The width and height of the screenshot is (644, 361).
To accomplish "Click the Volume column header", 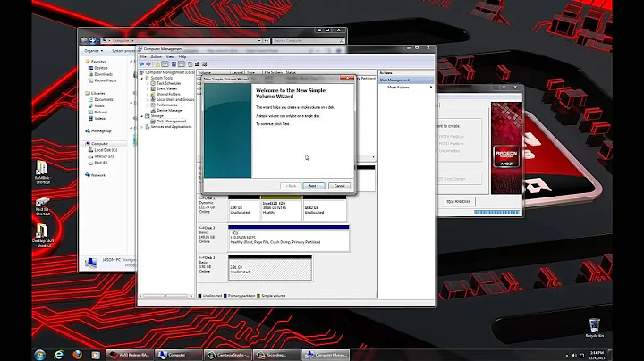I will click(x=214, y=72).
